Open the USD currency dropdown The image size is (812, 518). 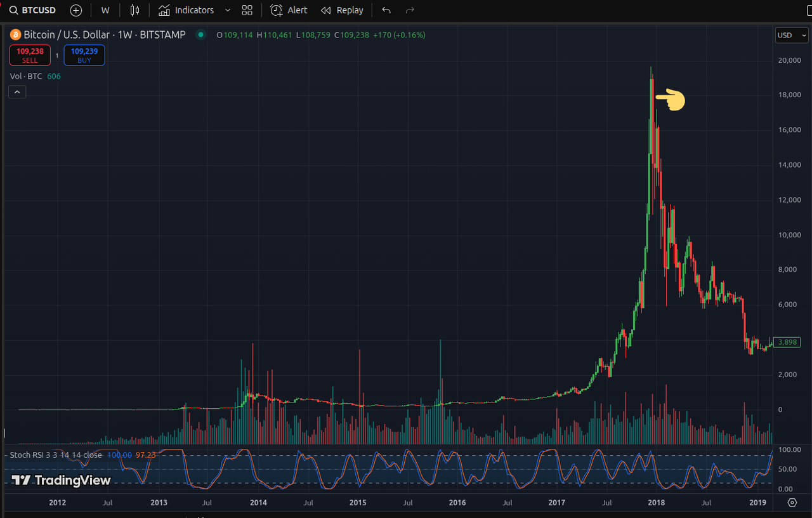pyautogui.click(x=791, y=35)
